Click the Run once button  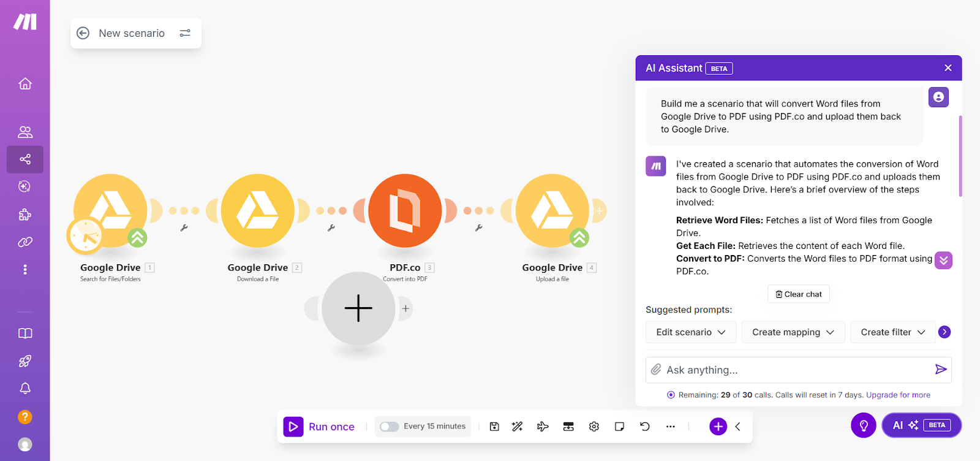click(x=319, y=427)
